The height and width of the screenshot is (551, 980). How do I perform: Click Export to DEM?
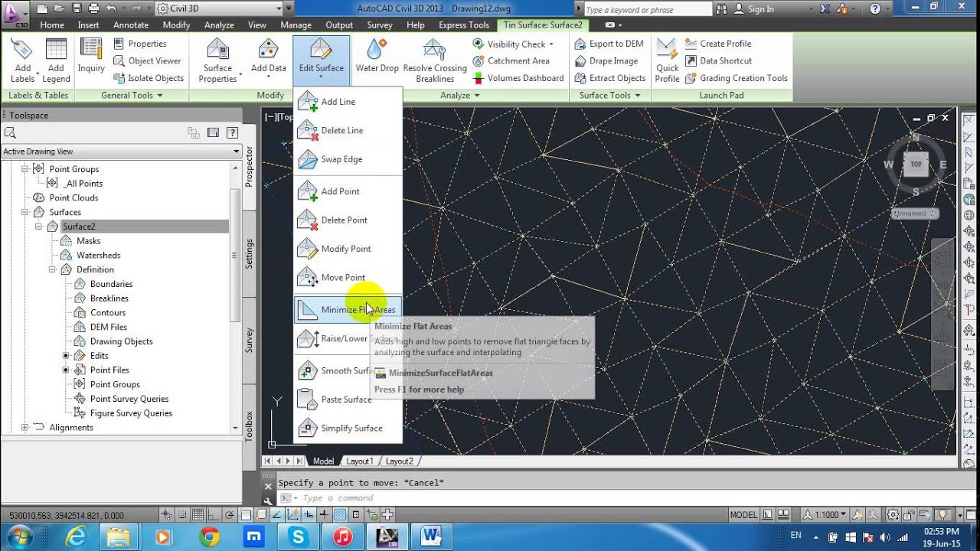click(x=609, y=44)
